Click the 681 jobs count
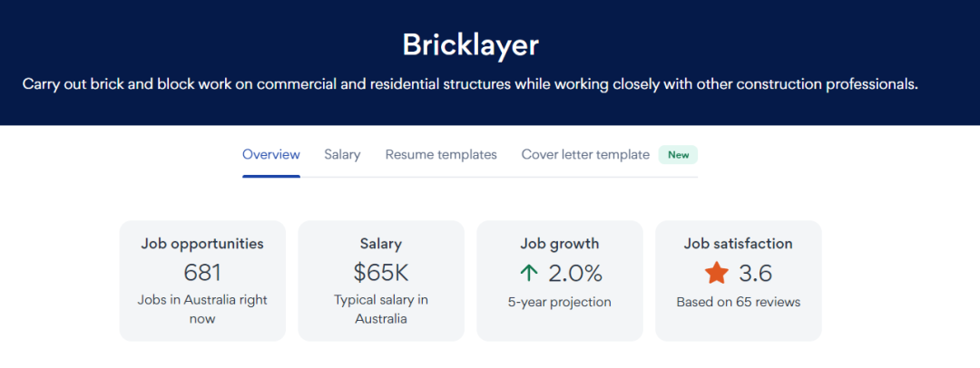The width and height of the screenshot is (980, 368). coord(202,273)
